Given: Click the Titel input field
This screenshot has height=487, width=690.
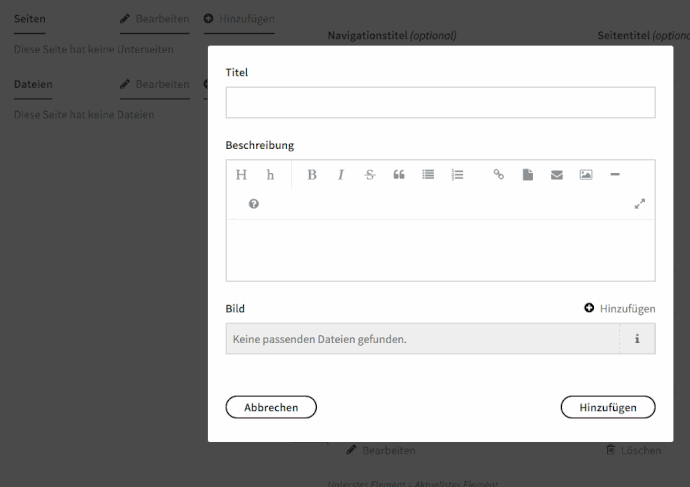Looking at the screenshot, I should pyautogui.click(x=440, y=103).
